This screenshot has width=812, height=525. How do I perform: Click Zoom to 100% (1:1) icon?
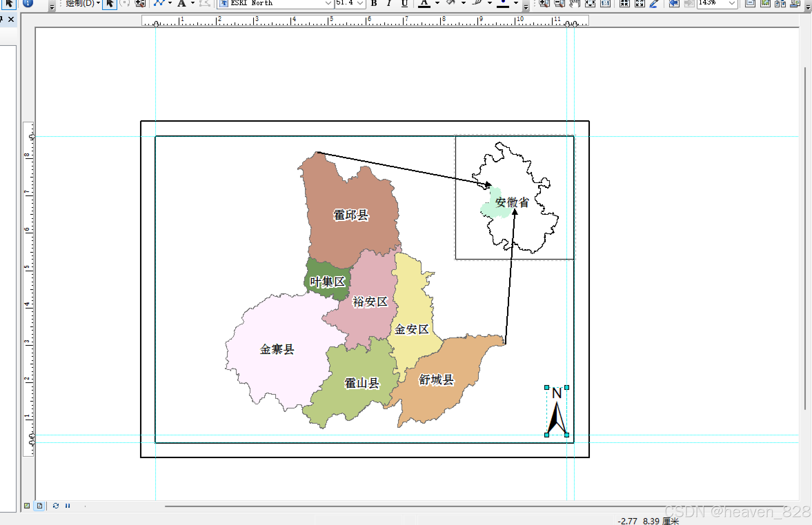tap(605, 3)
